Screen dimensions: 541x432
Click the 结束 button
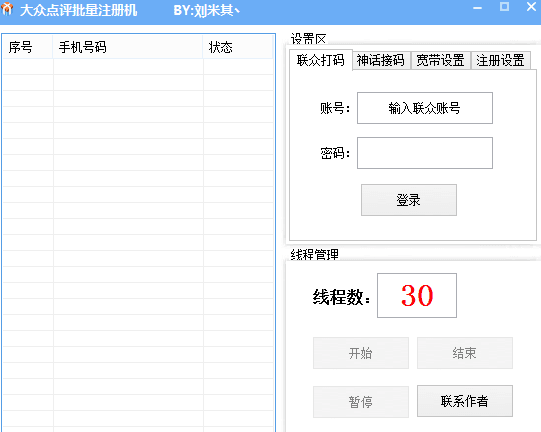tap(465, 353)
